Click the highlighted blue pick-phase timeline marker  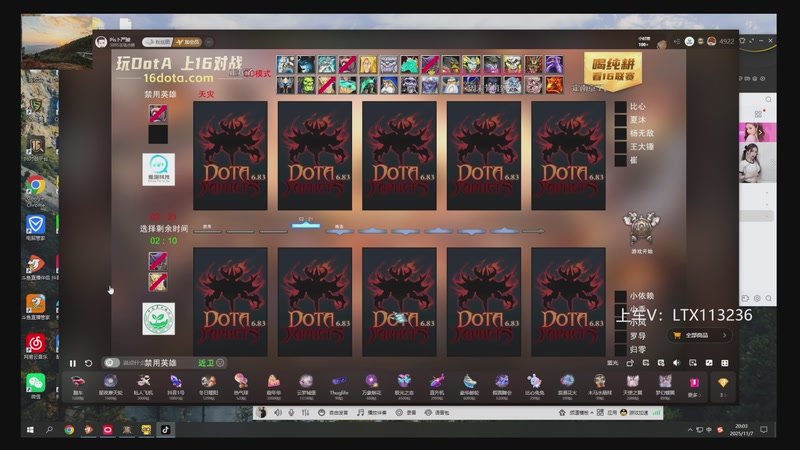[x=306, y=225]
